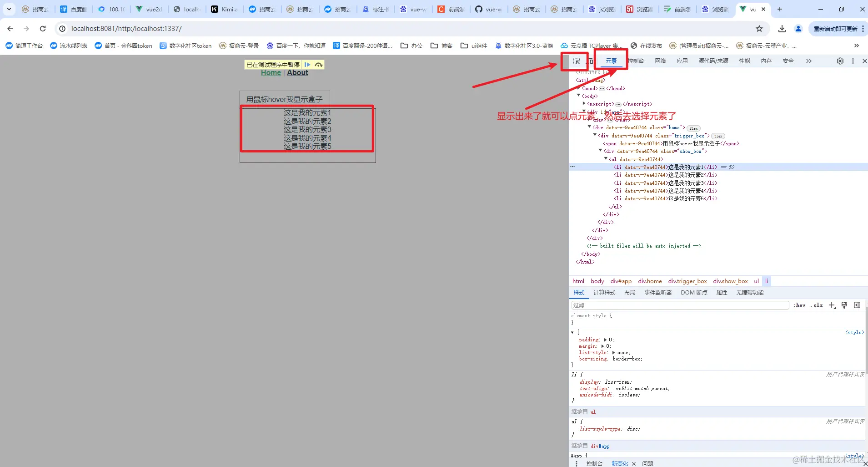The image size is (868, 467).
Task: Switch to the 应用 DevTools tab
Action: pyautogui.click(x=682, y=61)
